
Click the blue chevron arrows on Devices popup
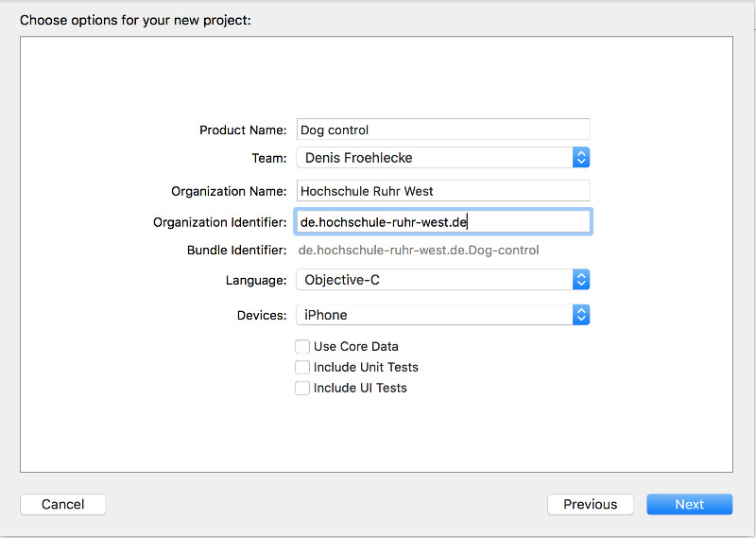tap(581, 315)
